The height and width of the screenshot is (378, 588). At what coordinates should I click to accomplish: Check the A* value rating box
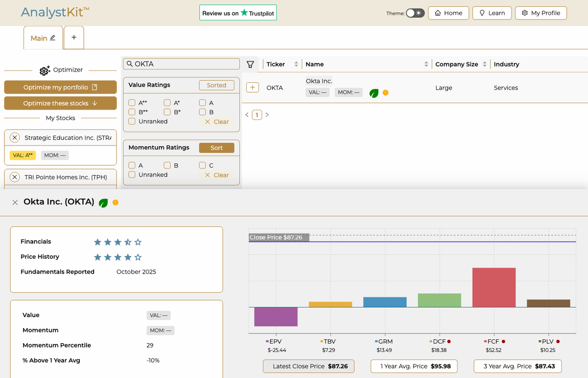point(167,103)
